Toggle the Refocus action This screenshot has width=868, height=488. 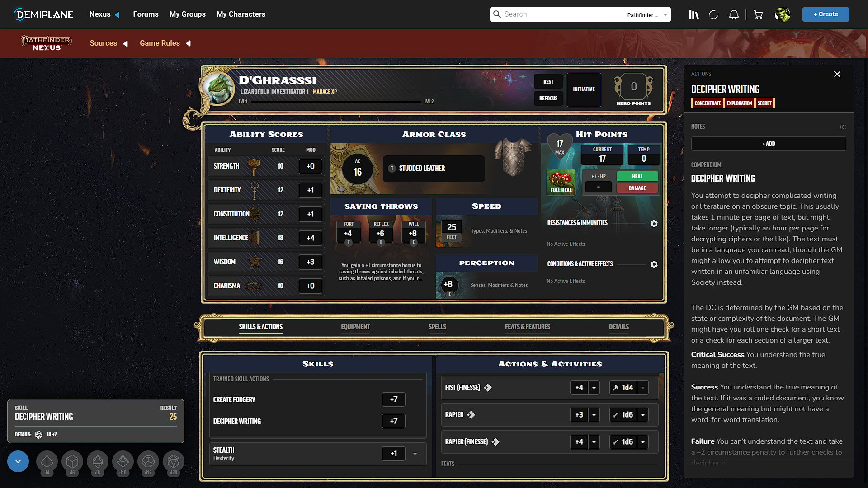548,98
